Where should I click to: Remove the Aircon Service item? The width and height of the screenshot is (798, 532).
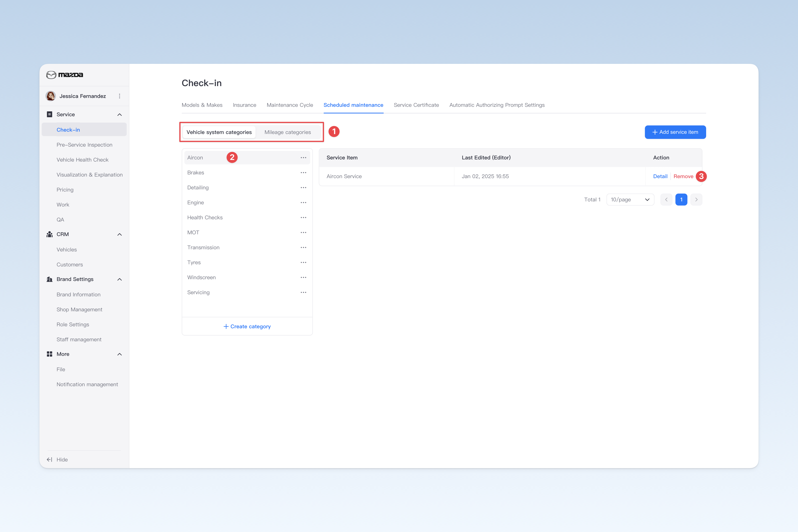[x=683, y=176]
